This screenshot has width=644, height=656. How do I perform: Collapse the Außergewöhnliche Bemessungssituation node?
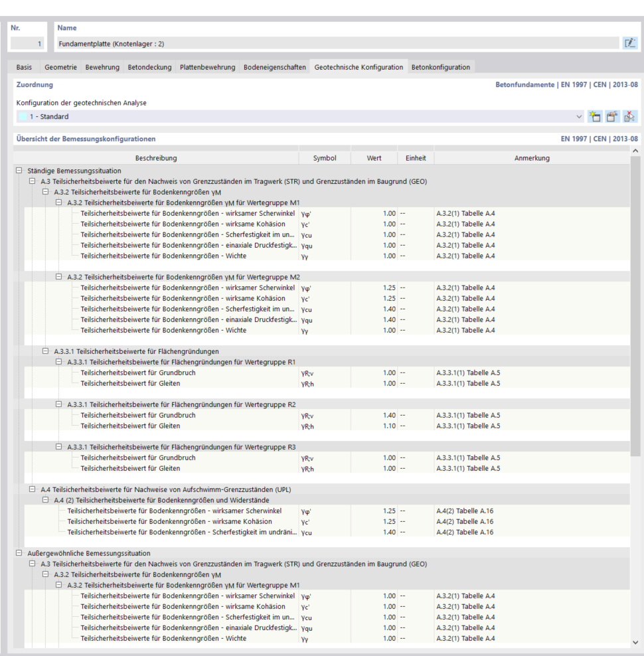pyautogui.click(x=19, y=552)
